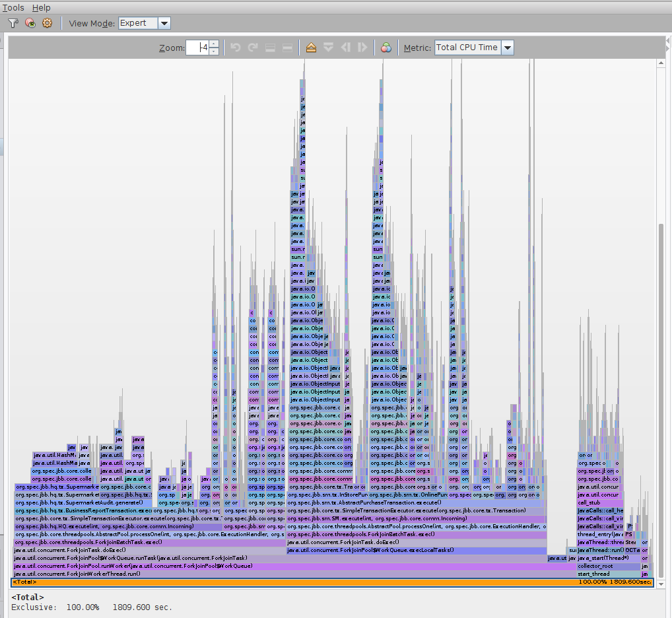Click the navigate-back left-arrow icon in toolbar
The height and width of the screenshot is (618, 672).
(345, 47)
